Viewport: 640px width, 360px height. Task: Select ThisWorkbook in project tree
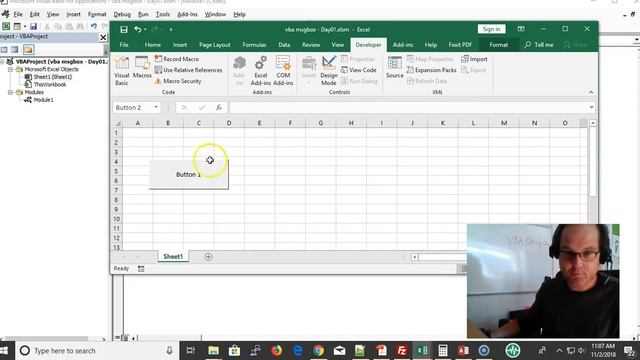click(x=46, y=84)
